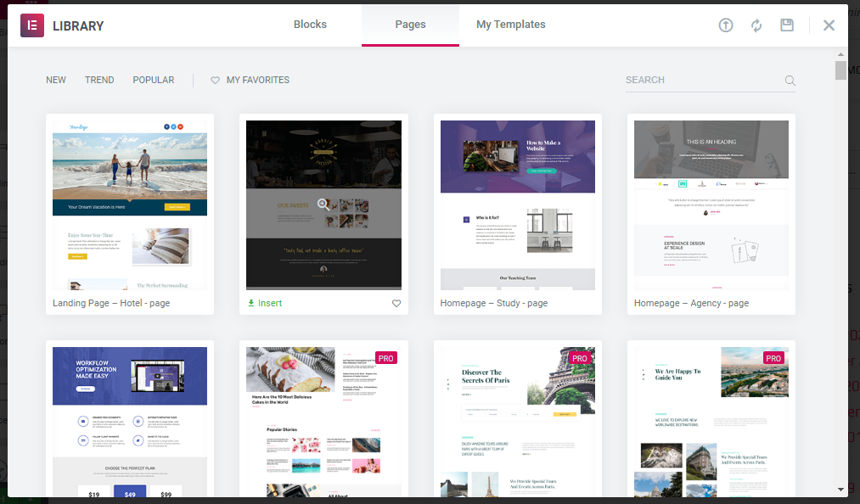Screen dimensions: 860x504
Task: Filter templates by Popular
Action: pyautogui.click(x=154, y=80)
